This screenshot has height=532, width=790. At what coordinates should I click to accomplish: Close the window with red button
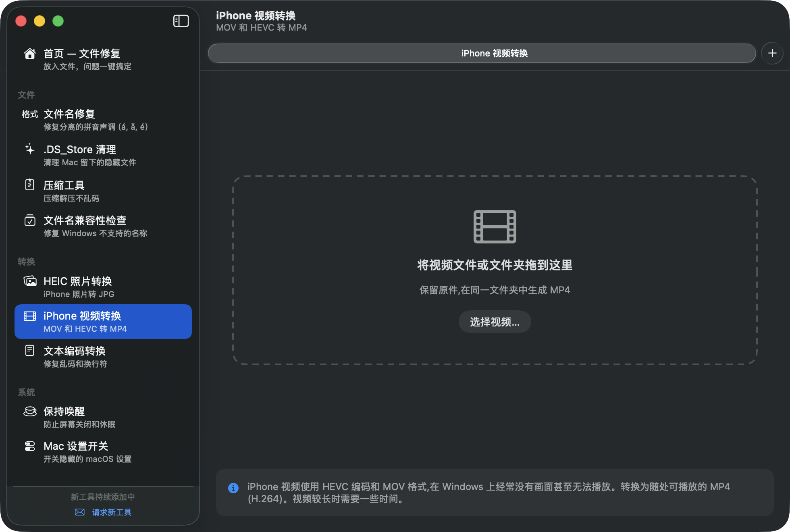(x=21, y=21)
